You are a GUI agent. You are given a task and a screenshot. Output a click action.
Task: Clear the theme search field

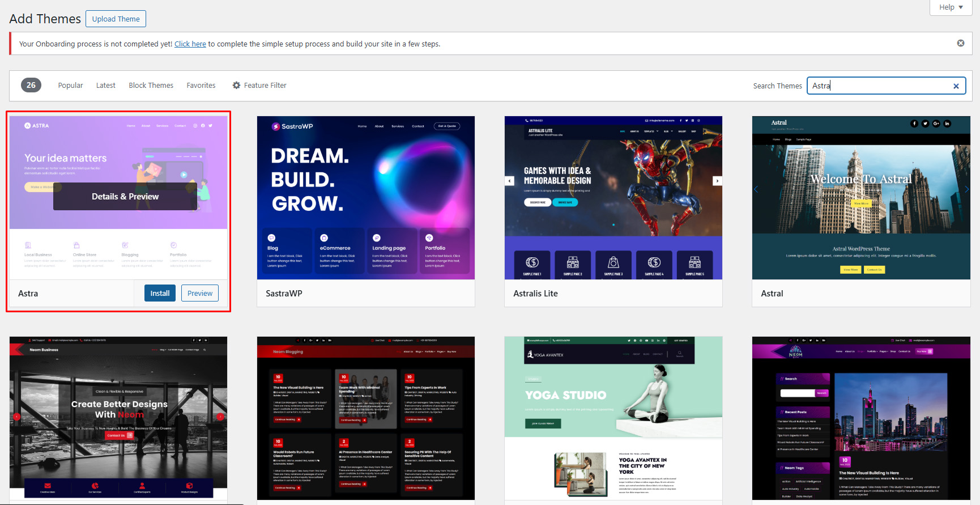(956, 86)
